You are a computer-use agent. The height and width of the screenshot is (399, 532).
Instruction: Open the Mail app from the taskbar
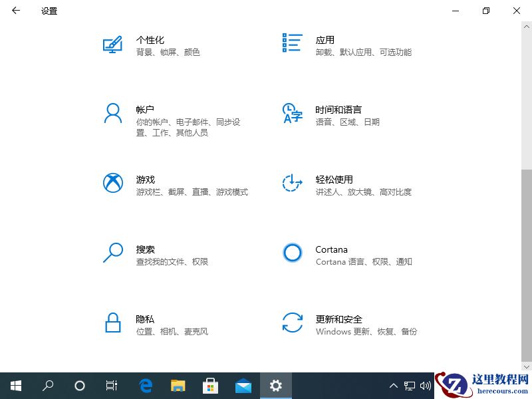tap(243, 386)
